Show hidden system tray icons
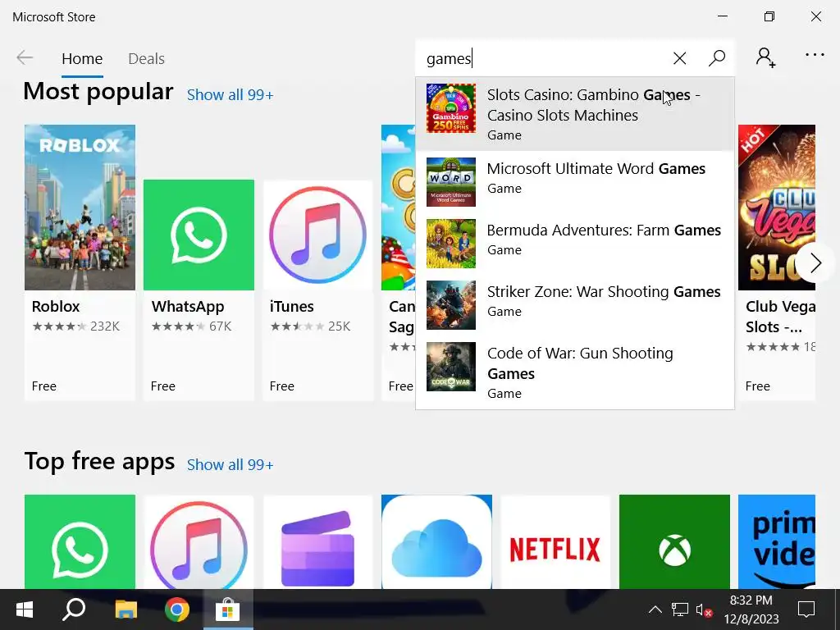Image resolution: width=840 pixels, height=630 pixels. point(655,609)
